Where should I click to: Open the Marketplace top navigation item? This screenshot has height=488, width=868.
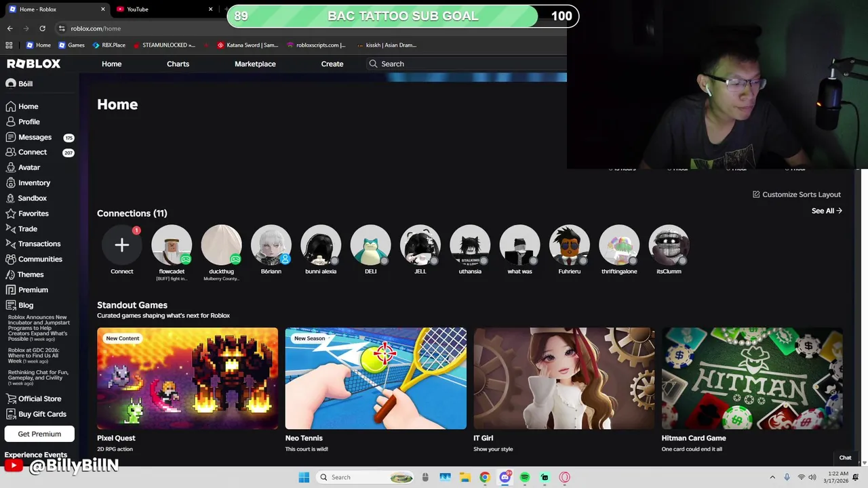point(255,64)
